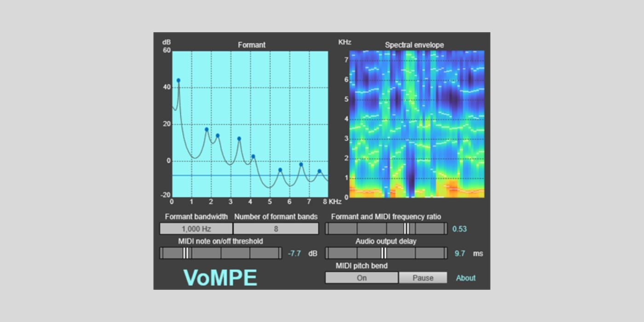Pause the MIDI pitch bend
644x322 pixels.
(423, 278)
